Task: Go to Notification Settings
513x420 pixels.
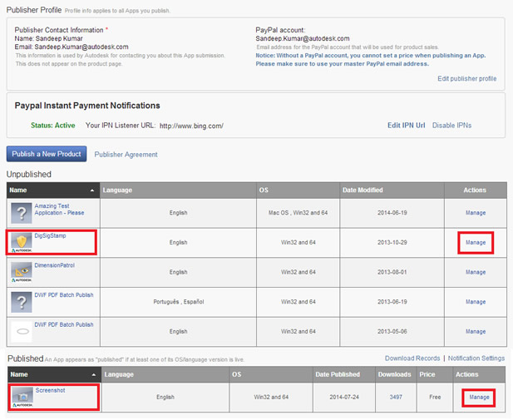Action: tap(476, 358)
